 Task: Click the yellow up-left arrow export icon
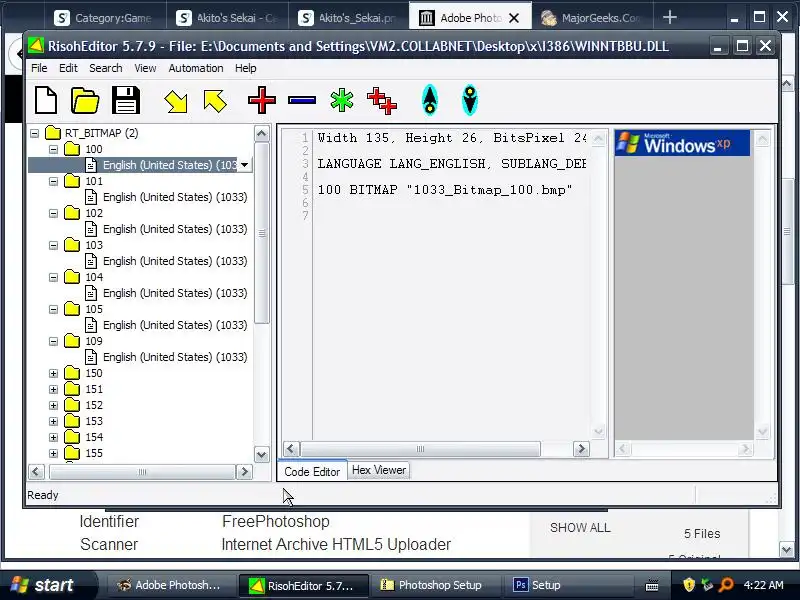(215, 101)
